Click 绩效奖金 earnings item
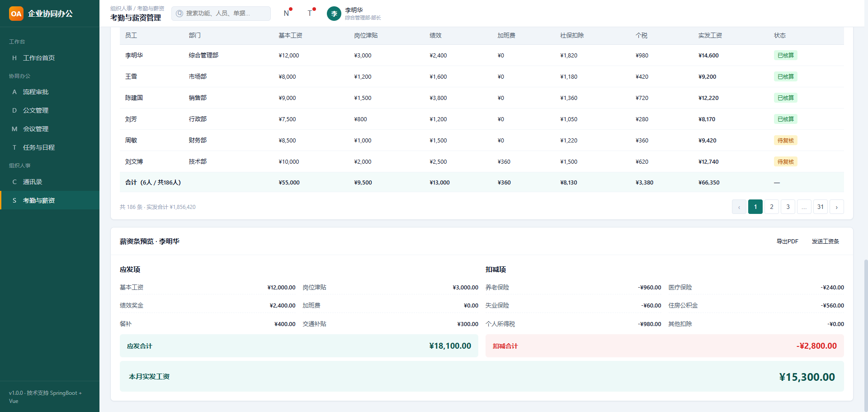868x412 pixels. pos(208,306)
